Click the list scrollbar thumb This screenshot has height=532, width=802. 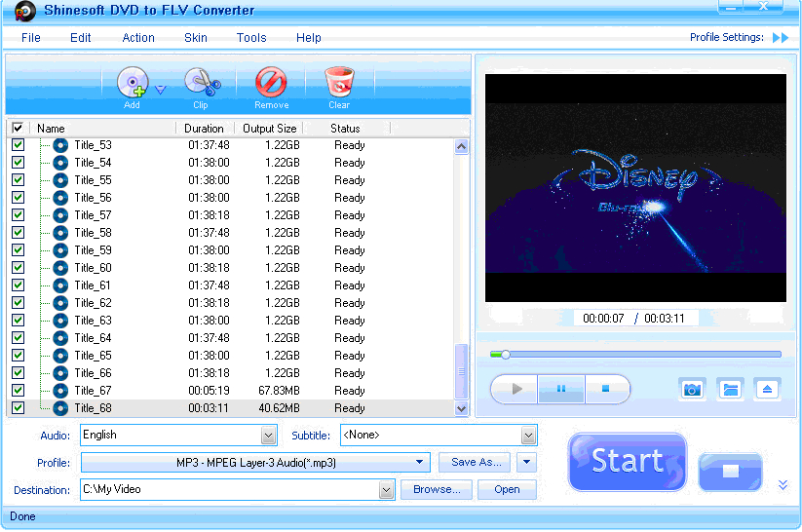461,371
